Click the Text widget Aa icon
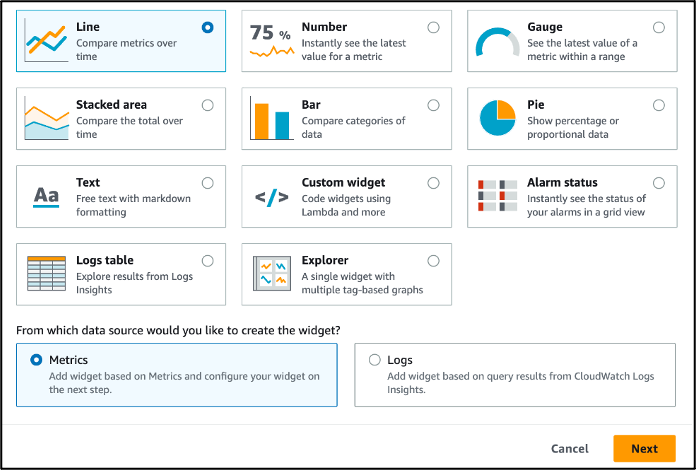This screenshot has width=696, height=470. [x=46, y=197]
